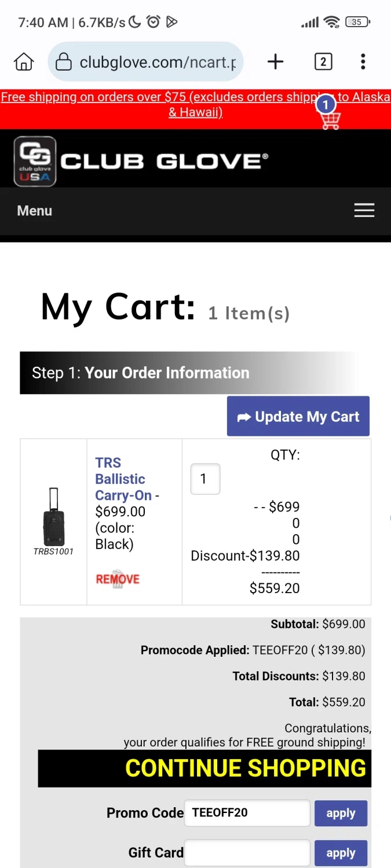Remove the item from the cart
This screenshot has width=391, height=868.
[x=118, y=579]
